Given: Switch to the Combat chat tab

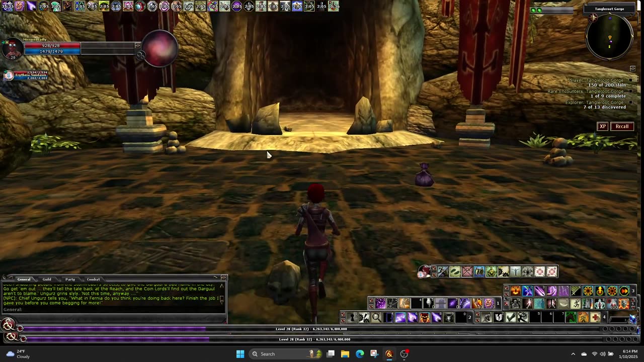Looking at the screenshot, I should coord(93,279).
